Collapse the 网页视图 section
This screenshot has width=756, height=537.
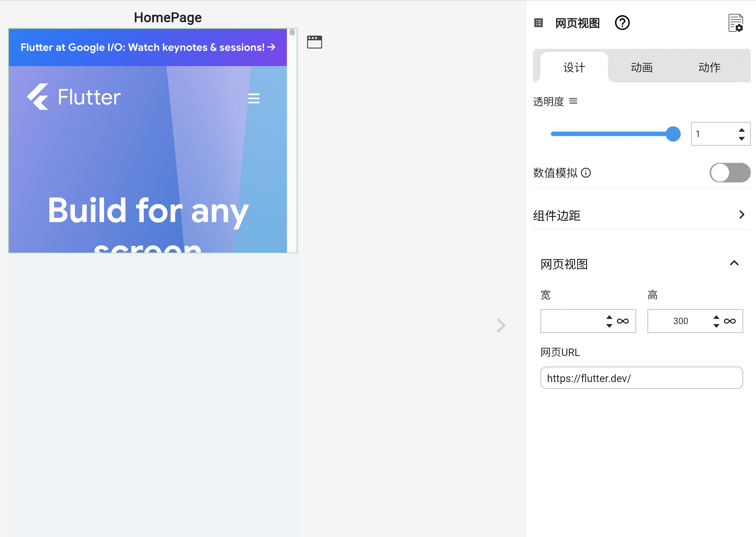(x=734, y=263)
